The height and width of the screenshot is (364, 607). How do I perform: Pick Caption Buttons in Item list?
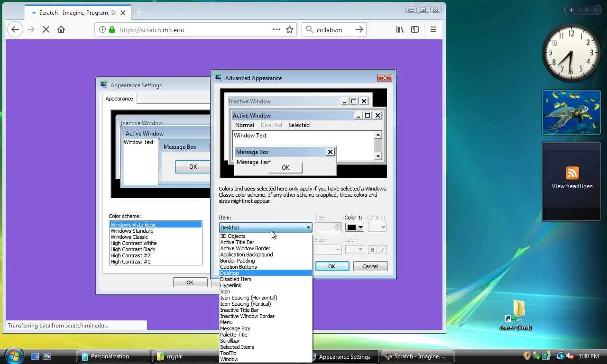coord(266,267)
